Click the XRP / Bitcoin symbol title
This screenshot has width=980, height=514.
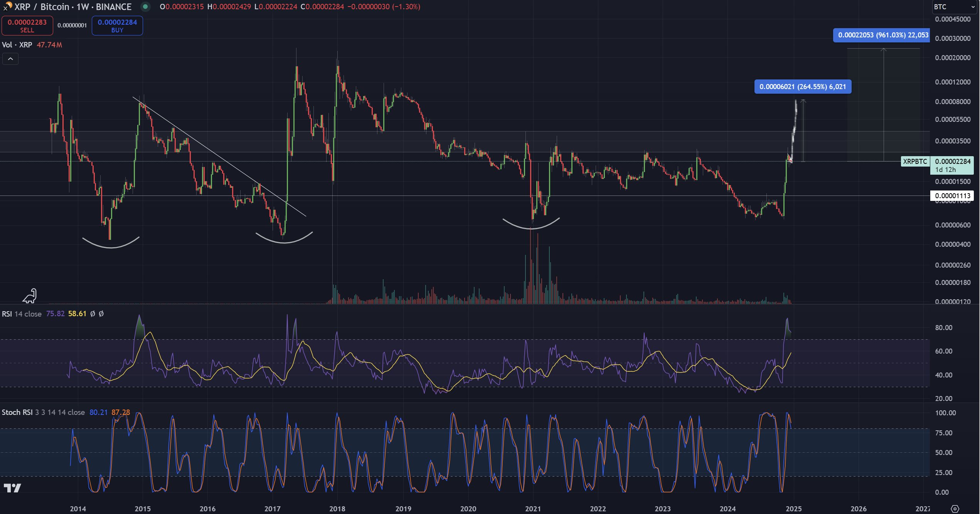pyautogui.click(x=73, y=7)
